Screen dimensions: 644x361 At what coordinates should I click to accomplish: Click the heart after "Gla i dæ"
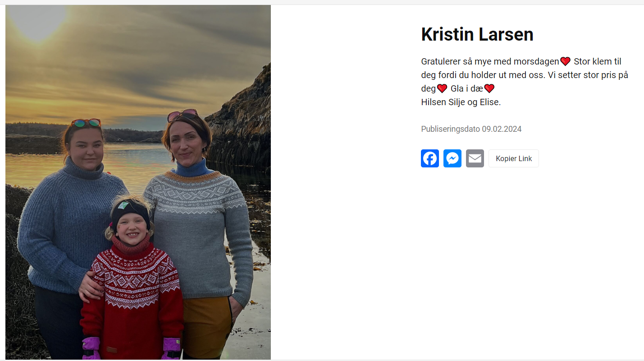coord(489,88)
